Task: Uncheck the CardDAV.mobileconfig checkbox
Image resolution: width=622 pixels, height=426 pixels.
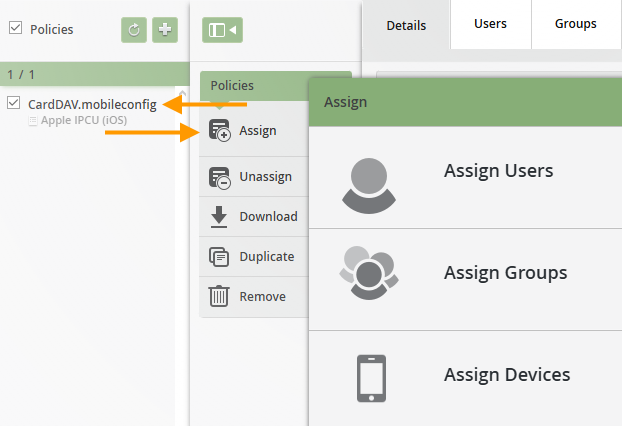Action: click(x=13, y=103)
